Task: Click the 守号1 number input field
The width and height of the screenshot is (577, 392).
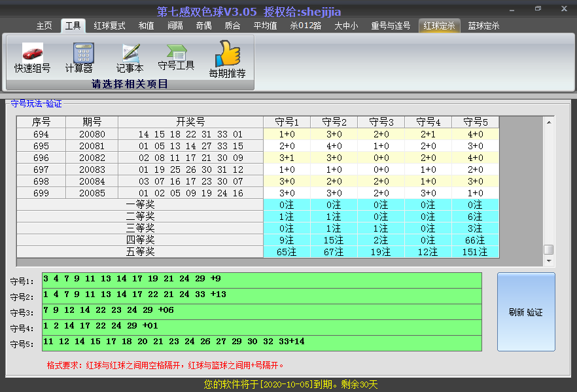Action: 262,279
